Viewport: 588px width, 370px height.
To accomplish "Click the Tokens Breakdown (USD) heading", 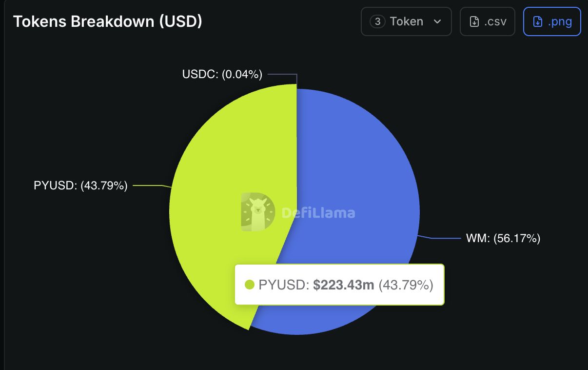I will [x=107, y=21].
